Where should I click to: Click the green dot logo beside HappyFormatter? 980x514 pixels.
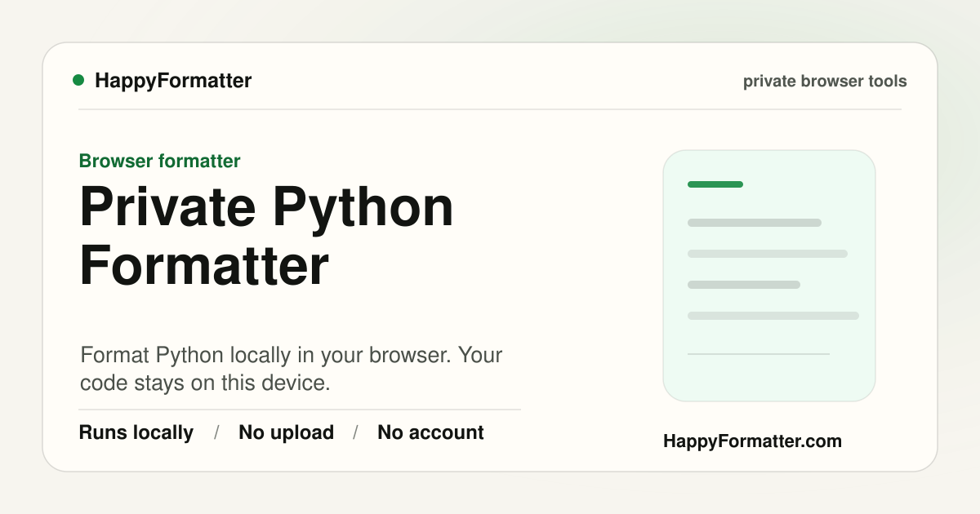[x=78, y=80]
